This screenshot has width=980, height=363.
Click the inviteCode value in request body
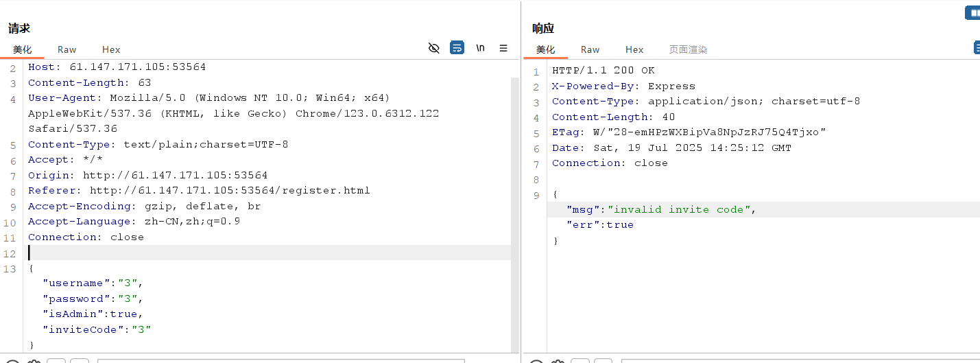tap(141, 329)
